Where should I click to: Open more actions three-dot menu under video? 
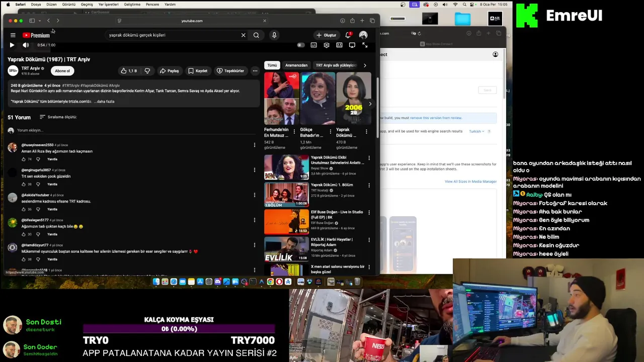[x=255, y=71]
